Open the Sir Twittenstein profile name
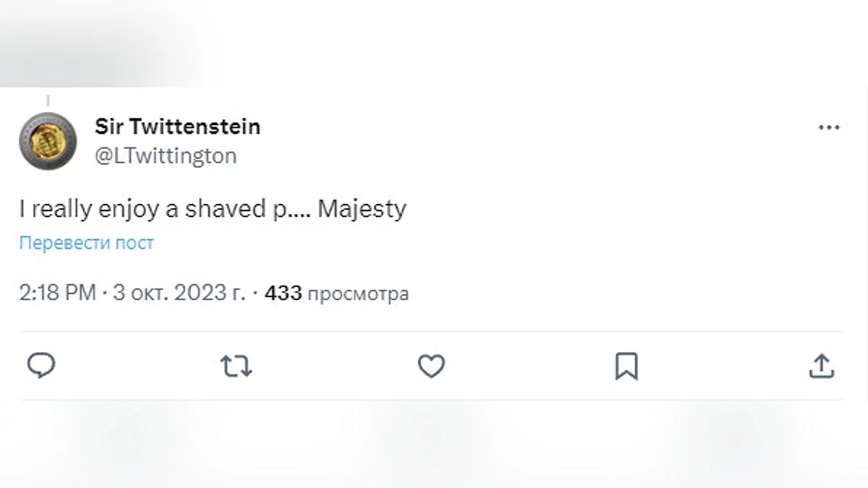The image size is (868, 488). point(177,127)
